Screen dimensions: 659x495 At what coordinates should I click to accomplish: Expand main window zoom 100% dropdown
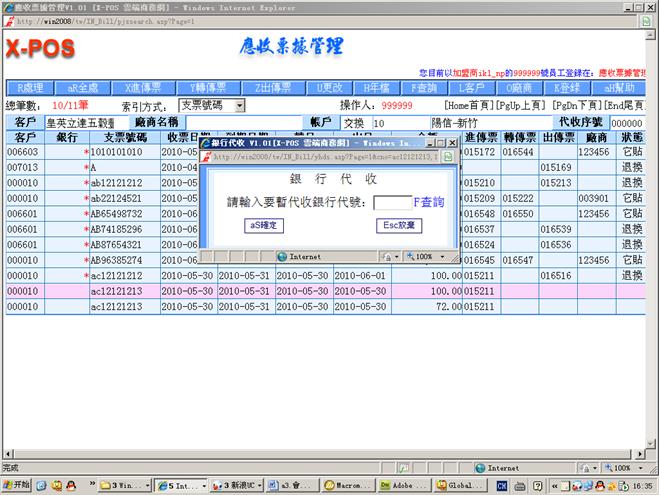pos(627,467)
